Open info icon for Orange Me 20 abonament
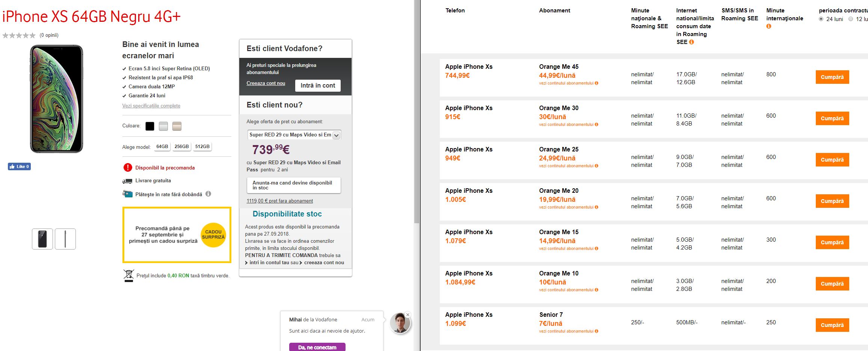Viewport: 868px width, 351px height. (596, 207)
